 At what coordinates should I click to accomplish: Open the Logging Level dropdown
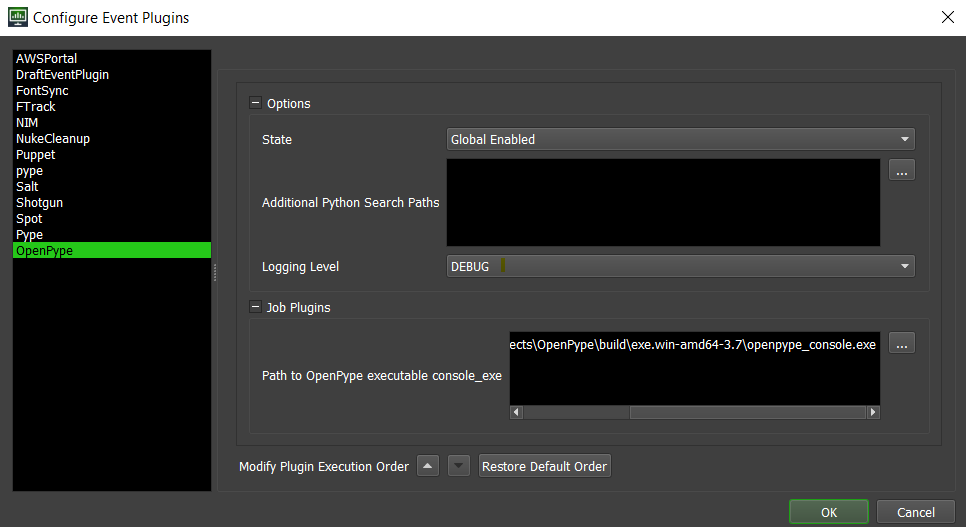tap(680, 267)
